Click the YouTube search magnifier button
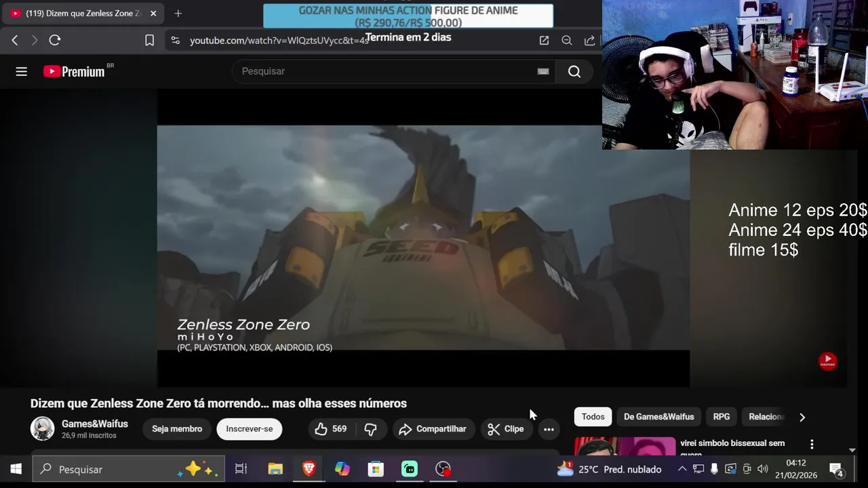Image resolution: width=868 pixels, height=488 pixels. (574, 71)
